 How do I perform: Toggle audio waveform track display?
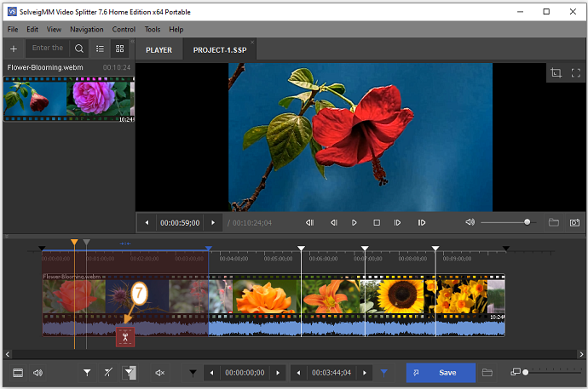(x=37, y=373)
